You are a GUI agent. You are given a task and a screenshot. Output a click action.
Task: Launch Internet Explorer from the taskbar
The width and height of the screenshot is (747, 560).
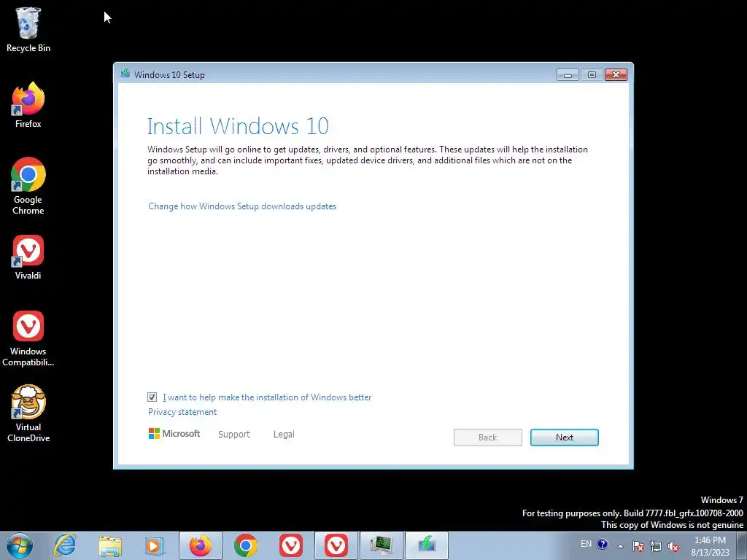pyautogui.click(x=65, y=545)
